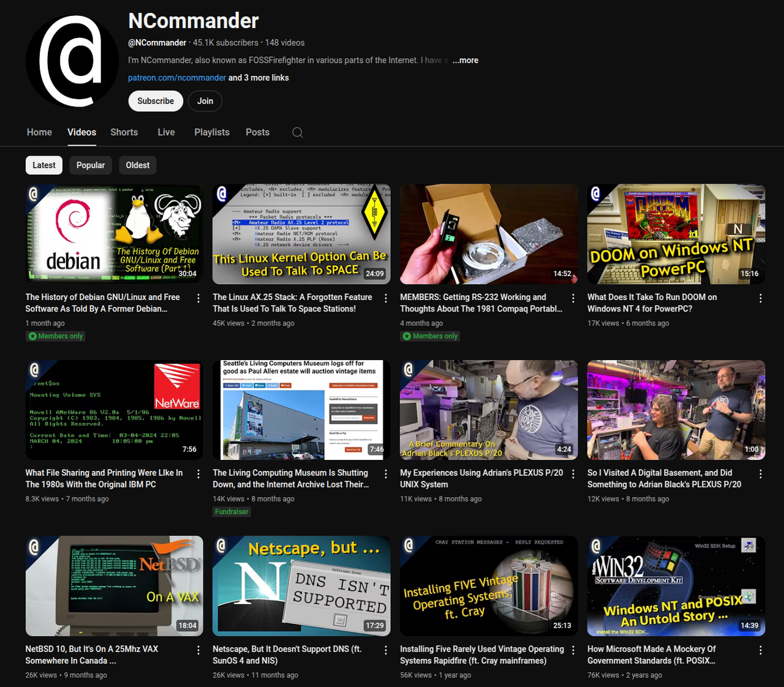
Task: Select the Latest sort filter
Action: pyautogui.click(x=44, y=165)
